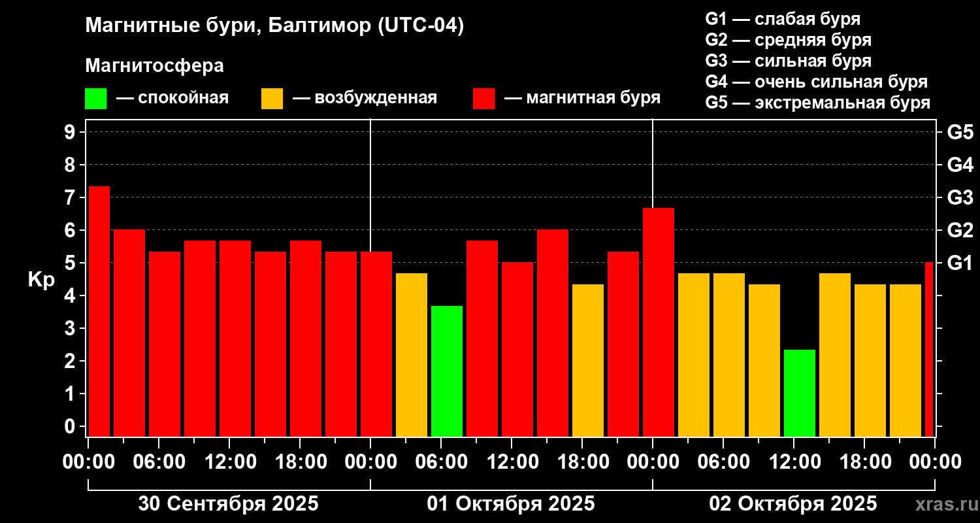Image resolution: width=980 pixels, height=523 pixels.
Task: Click the red 15:00 bar on 01 October
Action: tap(553, 333)
